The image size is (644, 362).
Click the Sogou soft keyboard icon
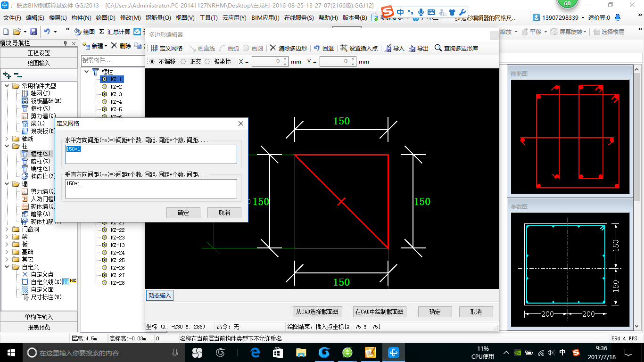[431, 12]
